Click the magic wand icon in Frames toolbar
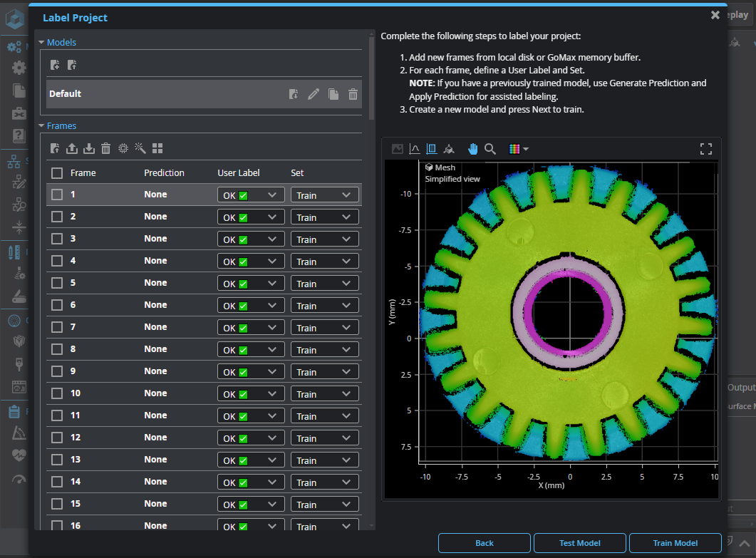Image resolution: width=756 pixels, height=558 pixels. pyautogui.click(x=140, y=148)
